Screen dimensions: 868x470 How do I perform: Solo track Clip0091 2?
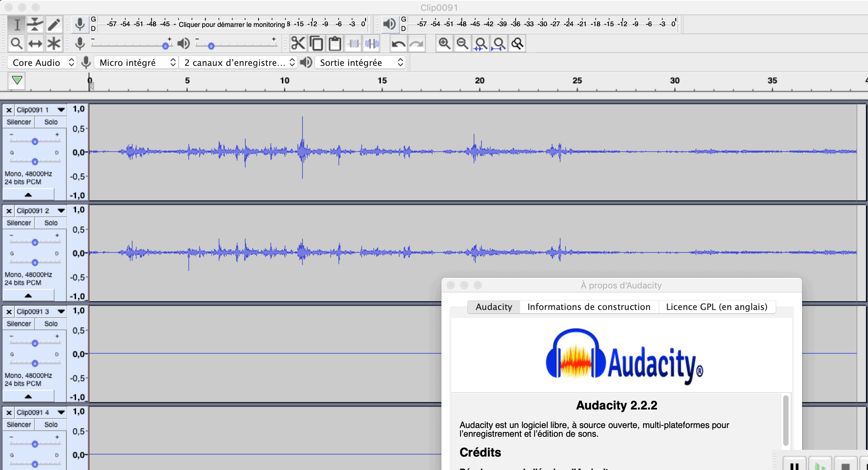(51, 223)
